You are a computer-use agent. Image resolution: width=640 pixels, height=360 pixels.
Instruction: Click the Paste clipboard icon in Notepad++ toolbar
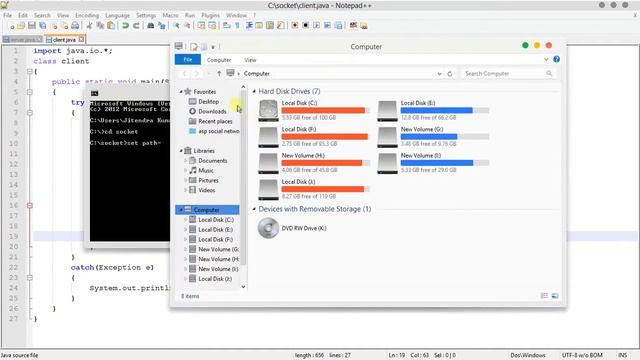click(x=111, y=26)
